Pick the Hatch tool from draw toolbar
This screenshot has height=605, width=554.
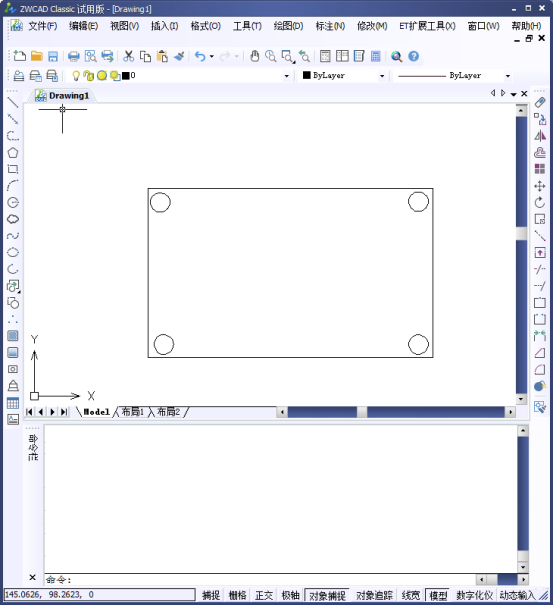pyautogui.click(x=13, y=336)
